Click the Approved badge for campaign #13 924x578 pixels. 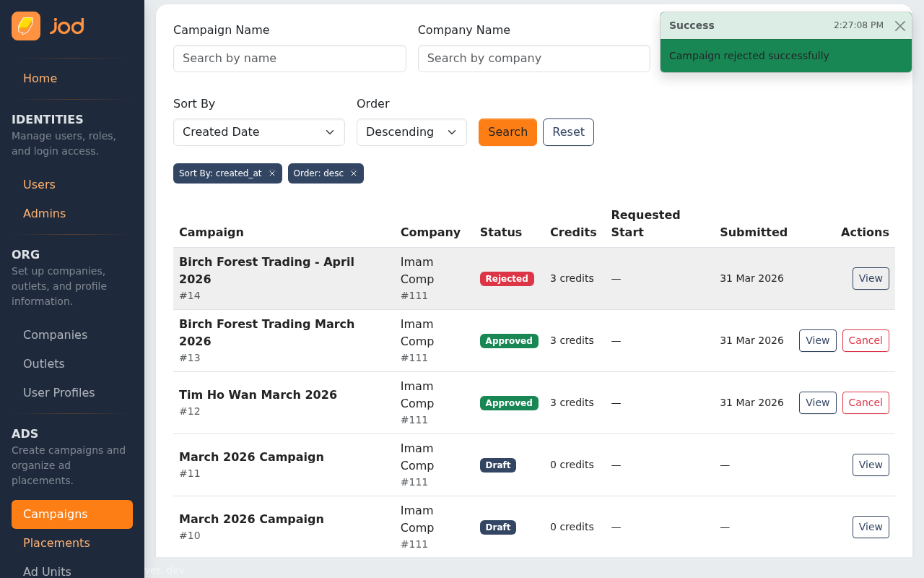[x=509, y=340]
